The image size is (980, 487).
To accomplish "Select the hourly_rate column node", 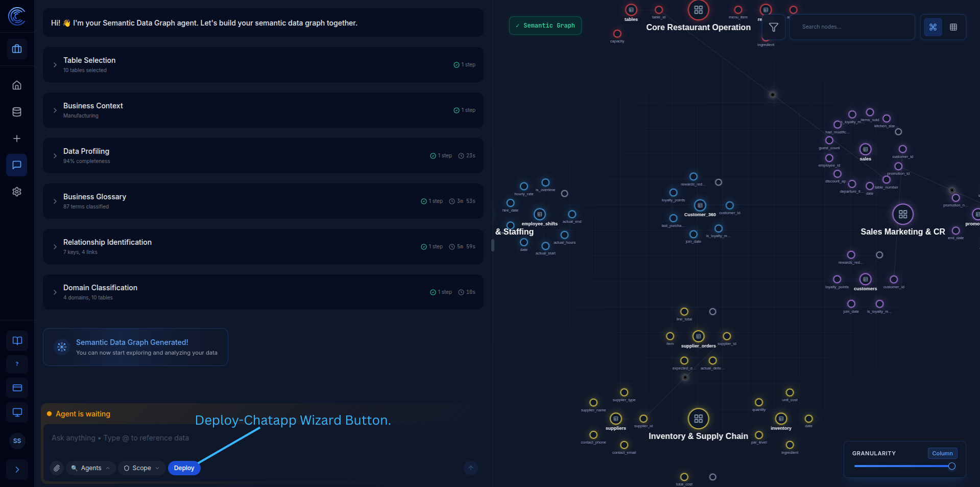I will [x=524, y=187].
